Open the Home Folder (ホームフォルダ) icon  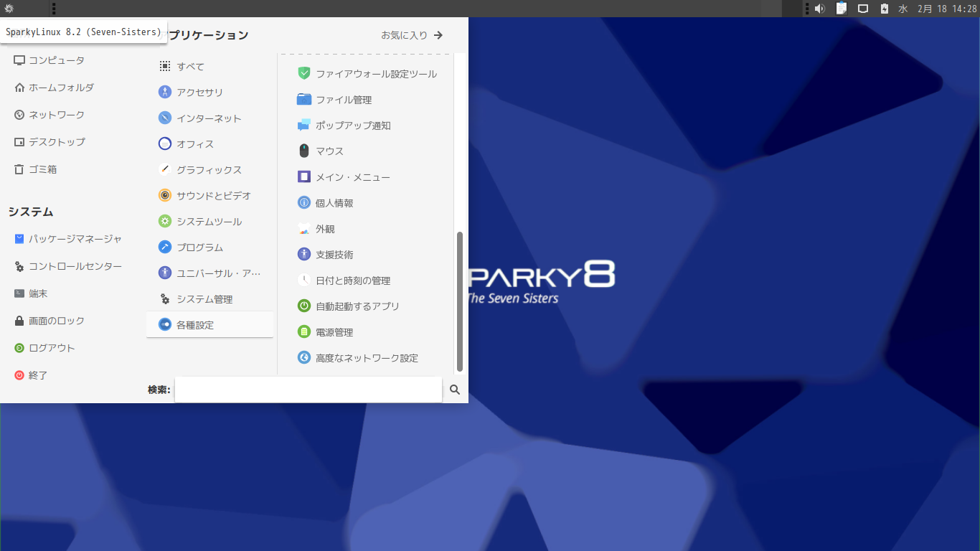tap(19, 88)
